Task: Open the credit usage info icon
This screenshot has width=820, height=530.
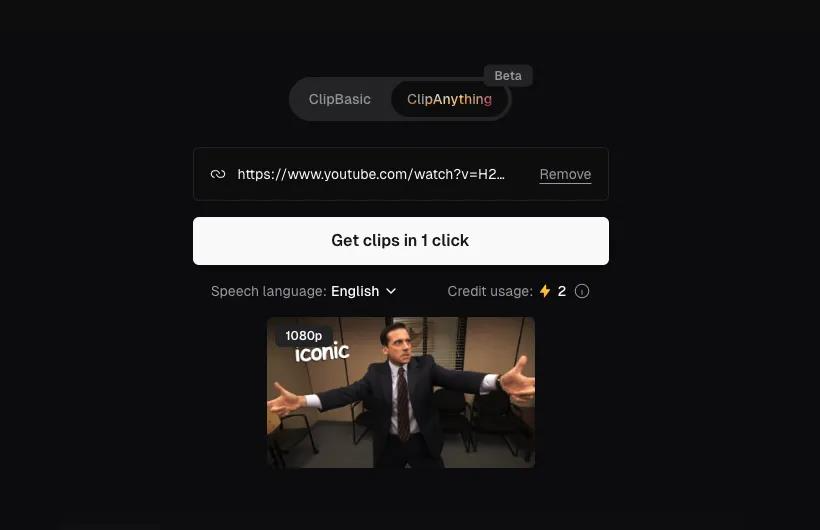Action: click(x=582, y=291)
